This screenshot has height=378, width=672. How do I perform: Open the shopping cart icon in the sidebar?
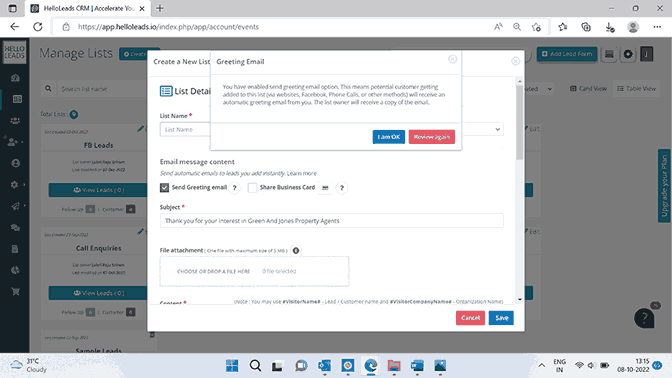[15, 292]
